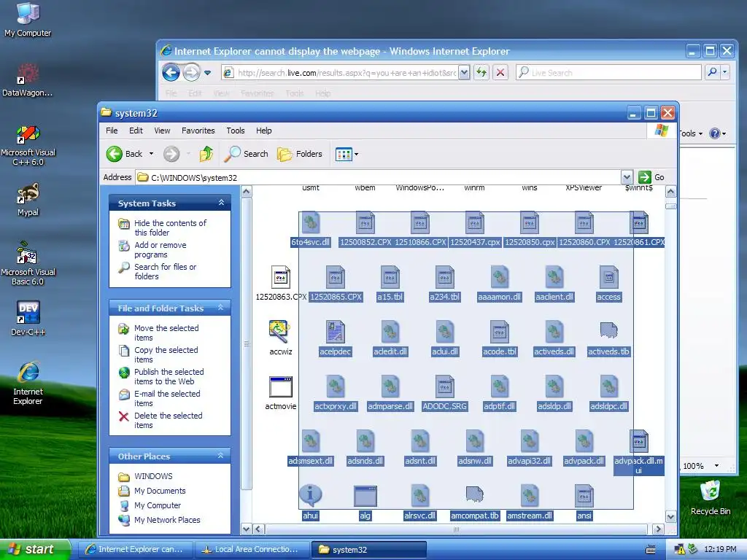This screenshot has width=747, height=560.
Task: Click Publish the selected items to the Web
Action: tap(169, 377)
